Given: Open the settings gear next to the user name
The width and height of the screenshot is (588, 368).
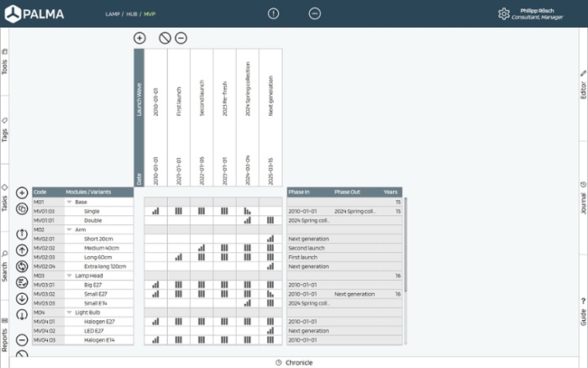Looking at the screenshot, I should (x=503, y=13).
